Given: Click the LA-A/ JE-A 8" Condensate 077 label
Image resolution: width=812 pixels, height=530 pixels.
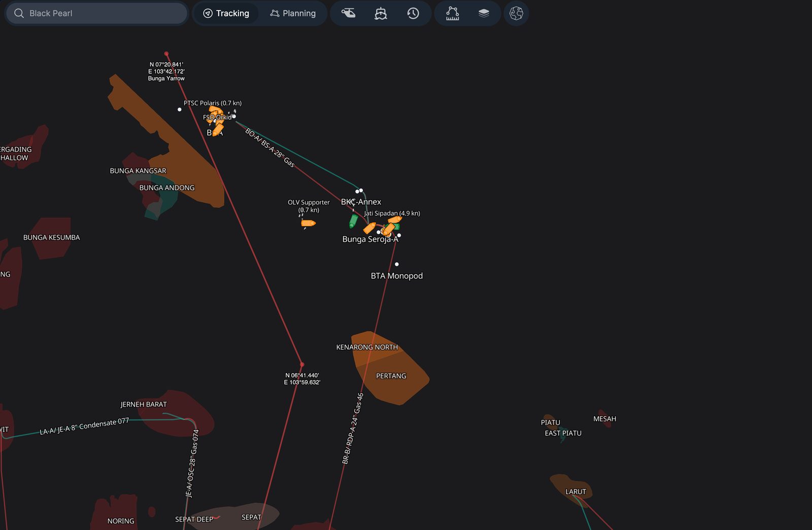Looking at the screenshot, I should (x=84, y=426).
